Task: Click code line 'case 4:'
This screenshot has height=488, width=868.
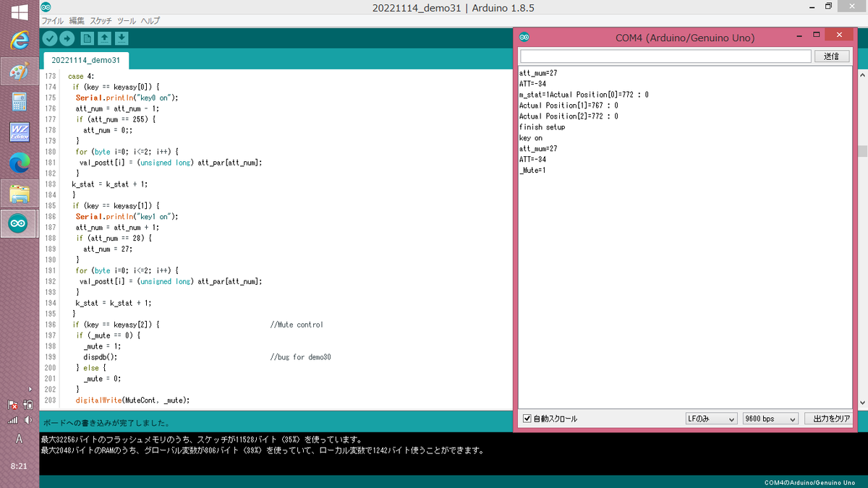Action: (x=81, y=76)
